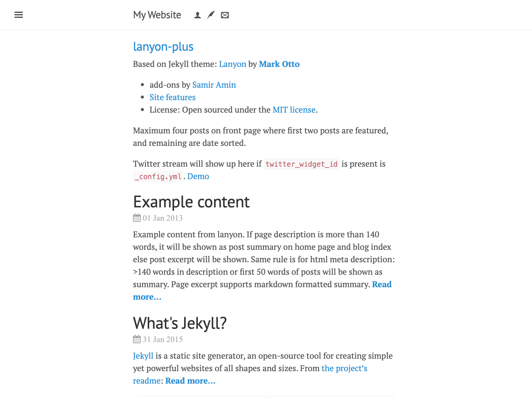Open the lanyon-plus heading link
Image resolution: width=532 pixels, height=399 pixels.
click(x=163, y=47)
